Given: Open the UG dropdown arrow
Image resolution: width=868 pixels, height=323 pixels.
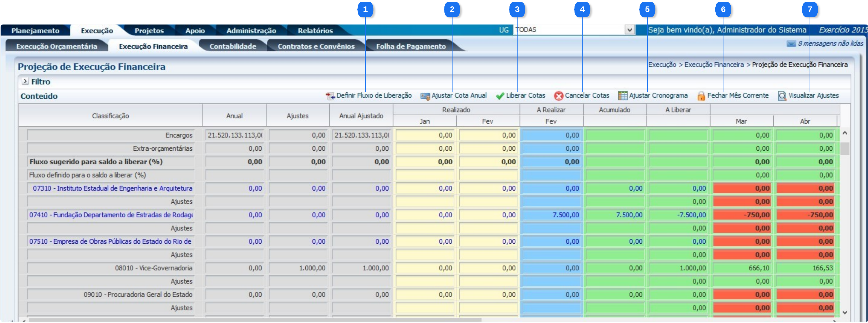Looking at the screenshot, I should (629, 30).
